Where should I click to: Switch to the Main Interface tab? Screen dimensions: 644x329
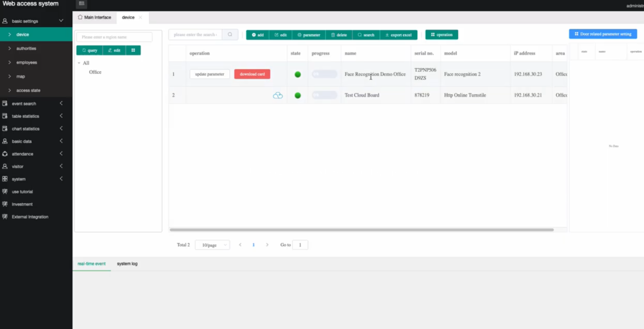pos(95,17)
